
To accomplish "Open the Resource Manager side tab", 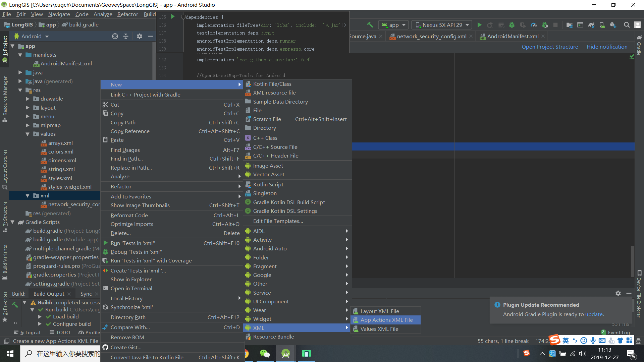I will (5, 99).
